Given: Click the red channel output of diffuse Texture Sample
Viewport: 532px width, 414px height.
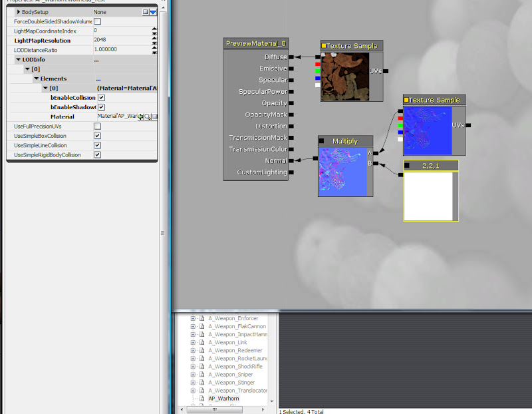Looking at the screenshot, I should tap(318, 64).
